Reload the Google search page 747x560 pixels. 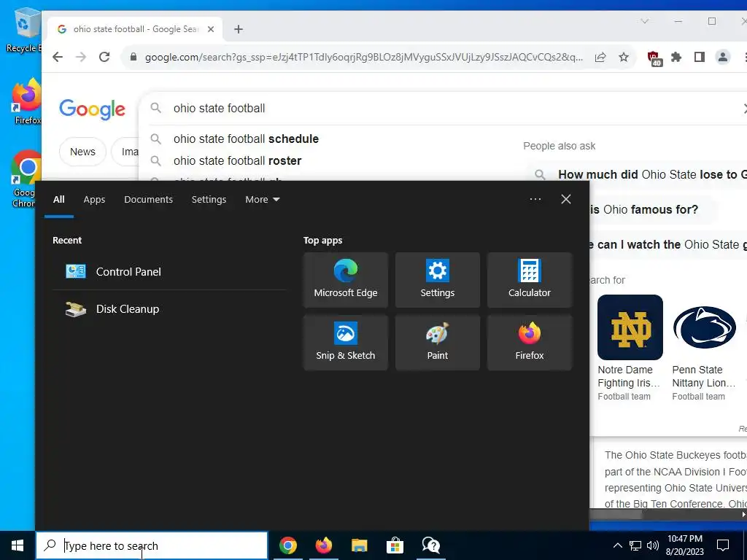point(104,57)
